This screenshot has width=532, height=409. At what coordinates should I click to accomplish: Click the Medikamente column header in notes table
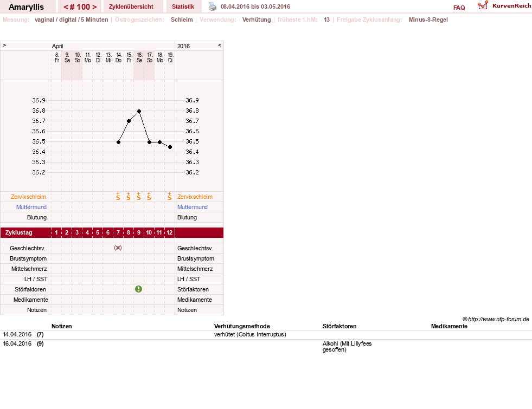pos(449,326)
